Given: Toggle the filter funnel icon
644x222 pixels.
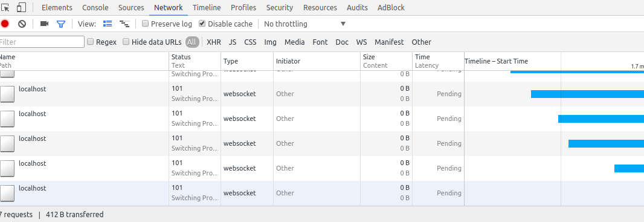Looking at the screenshot, I should (61, 24).
